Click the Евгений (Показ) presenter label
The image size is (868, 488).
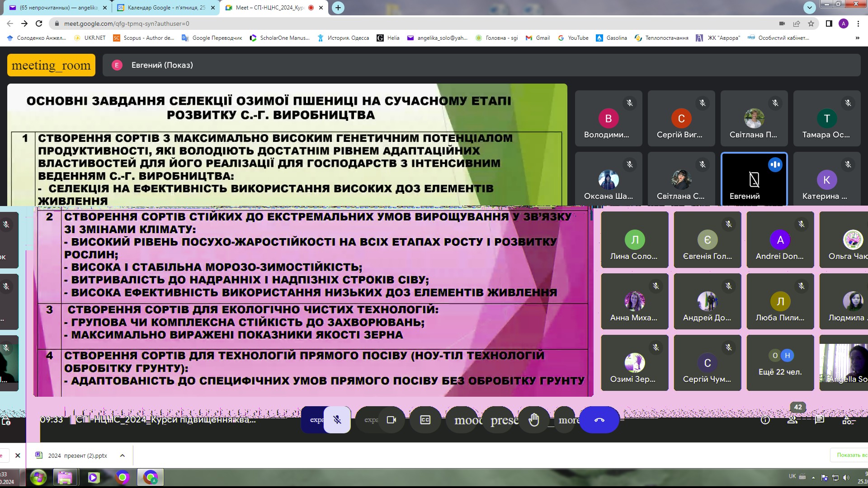tap(162, 65)
